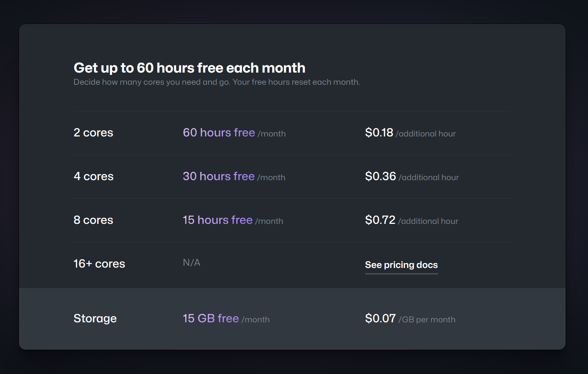Click the $0.18 additional hour price

379,133
